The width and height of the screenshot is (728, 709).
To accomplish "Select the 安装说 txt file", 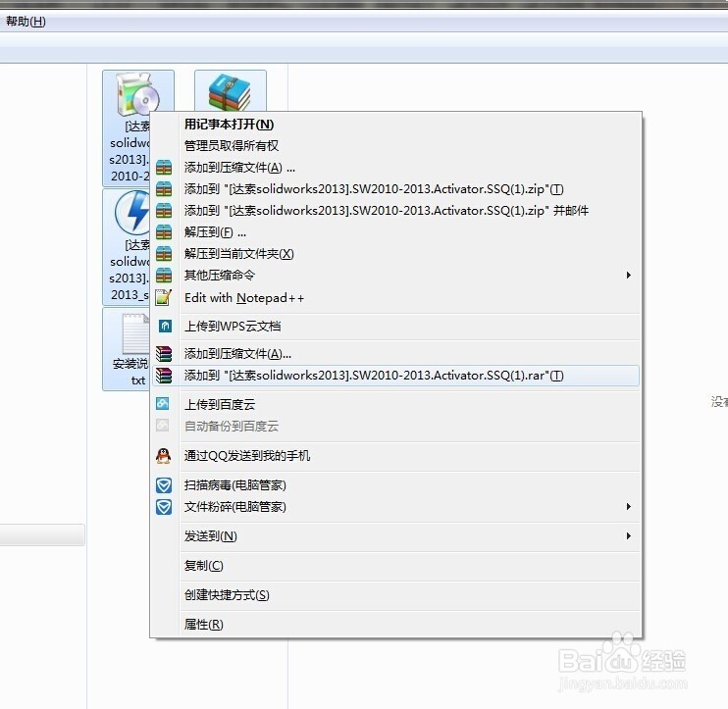I will point(128,349).
